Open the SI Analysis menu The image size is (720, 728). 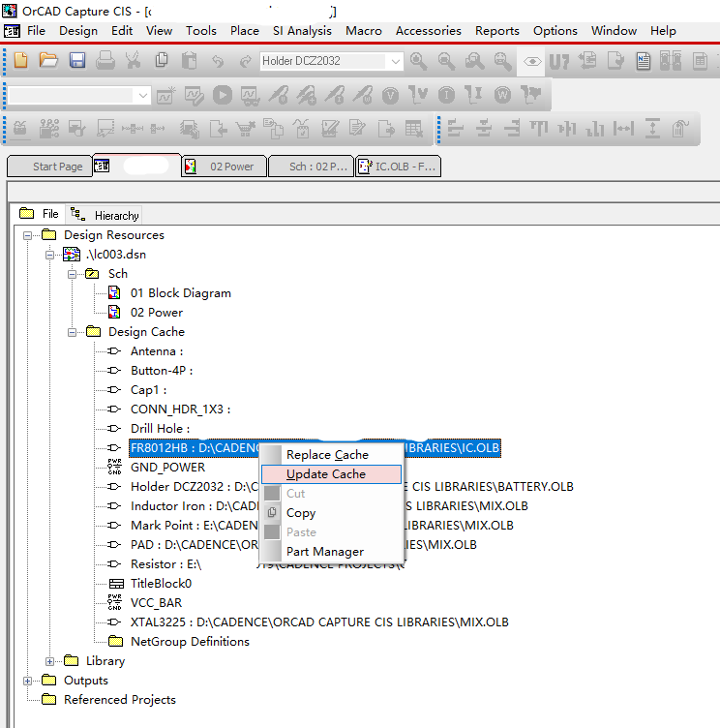(x=302, y=31)
